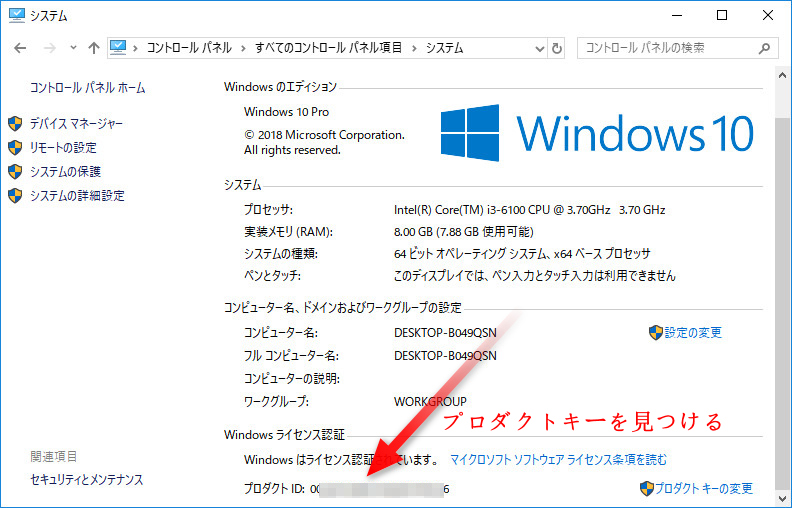Viewport: 792px width, 508px height.
Task: Close the システム window
Action: [x=768, y=16]
